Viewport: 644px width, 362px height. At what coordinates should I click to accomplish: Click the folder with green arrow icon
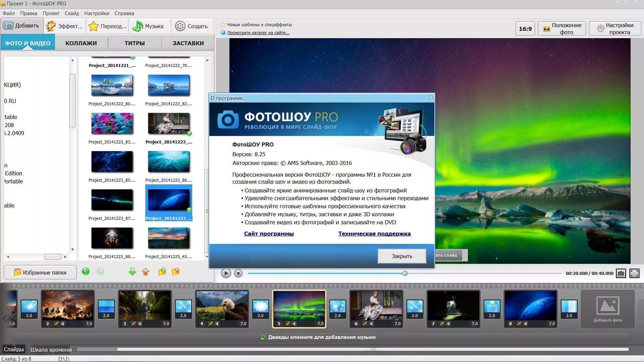(x=162, y=271)
